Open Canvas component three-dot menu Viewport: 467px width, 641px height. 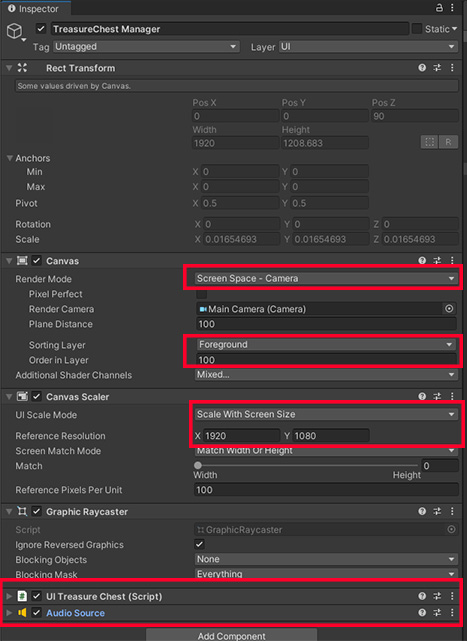point(452,260)
